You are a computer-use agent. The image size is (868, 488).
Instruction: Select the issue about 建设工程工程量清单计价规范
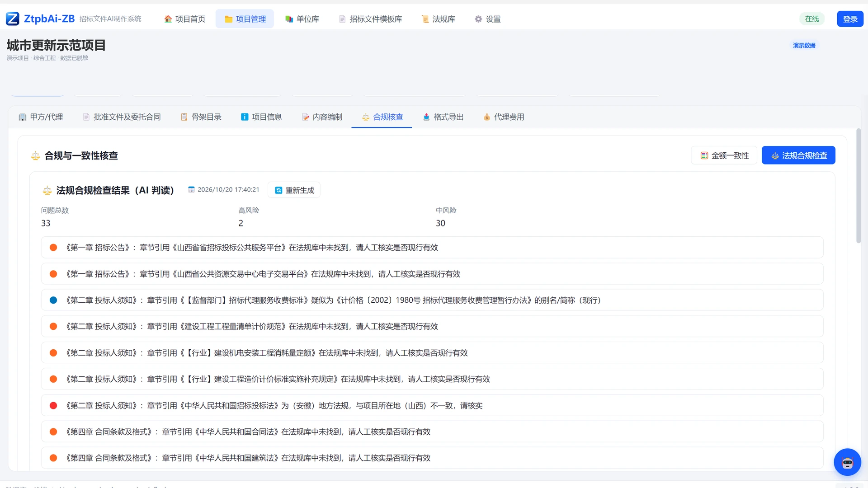pos(432,326)
